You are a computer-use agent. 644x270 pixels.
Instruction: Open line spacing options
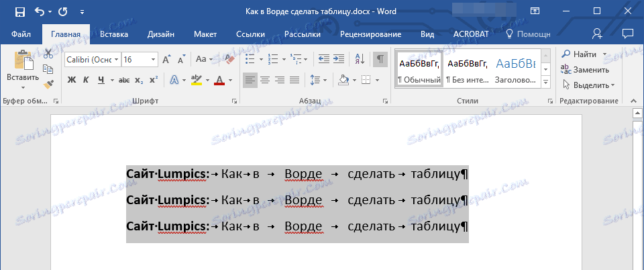coord(318,80)
